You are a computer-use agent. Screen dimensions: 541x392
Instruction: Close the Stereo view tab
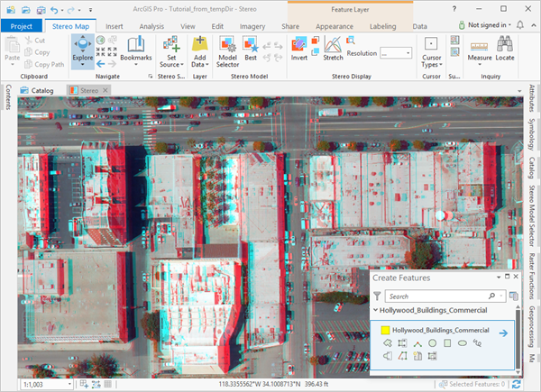click(105, 90)
